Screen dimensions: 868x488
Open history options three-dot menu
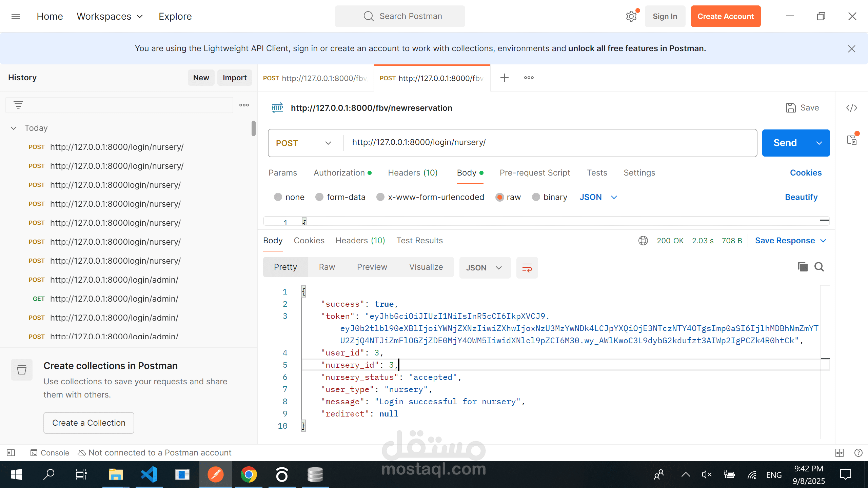click(x=244, y=105)
